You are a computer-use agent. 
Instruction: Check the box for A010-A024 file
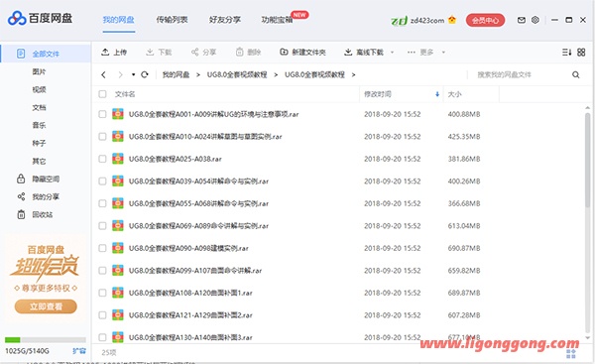102,136
